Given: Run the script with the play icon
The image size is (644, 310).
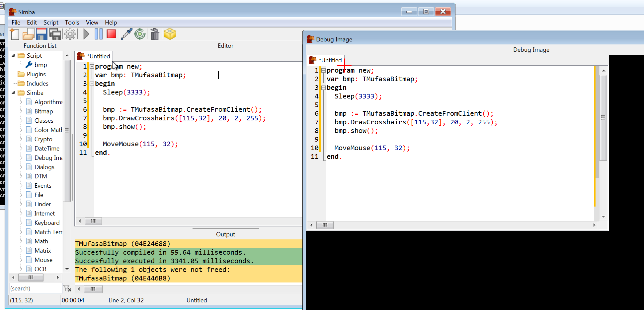Looking at the screenshot, I should pos(86,33).
